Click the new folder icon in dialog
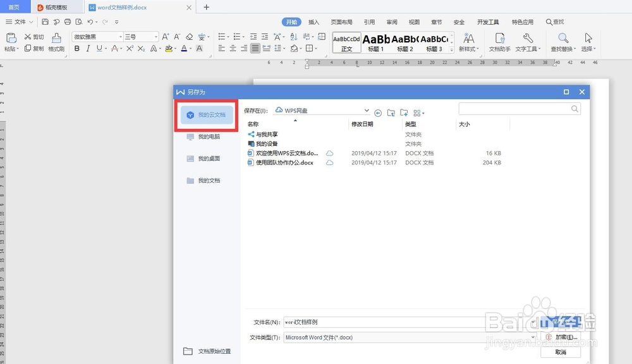The image size is (632, 364). [404, 112]
